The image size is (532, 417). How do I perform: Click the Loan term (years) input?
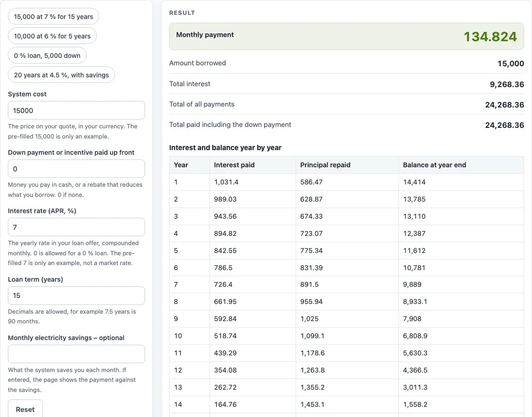pyautogui.click(x=76, y=296)
